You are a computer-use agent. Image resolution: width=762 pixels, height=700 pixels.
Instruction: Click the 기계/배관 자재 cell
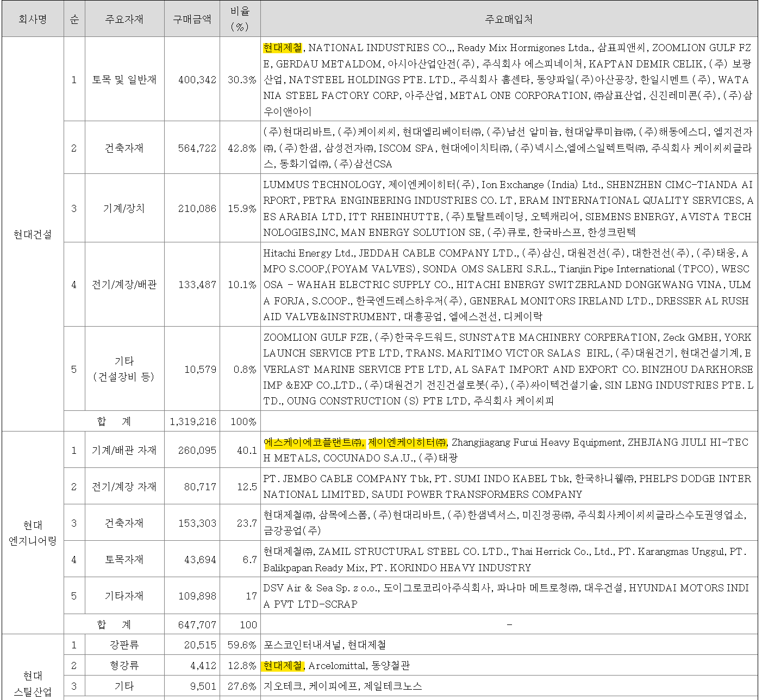124,450
